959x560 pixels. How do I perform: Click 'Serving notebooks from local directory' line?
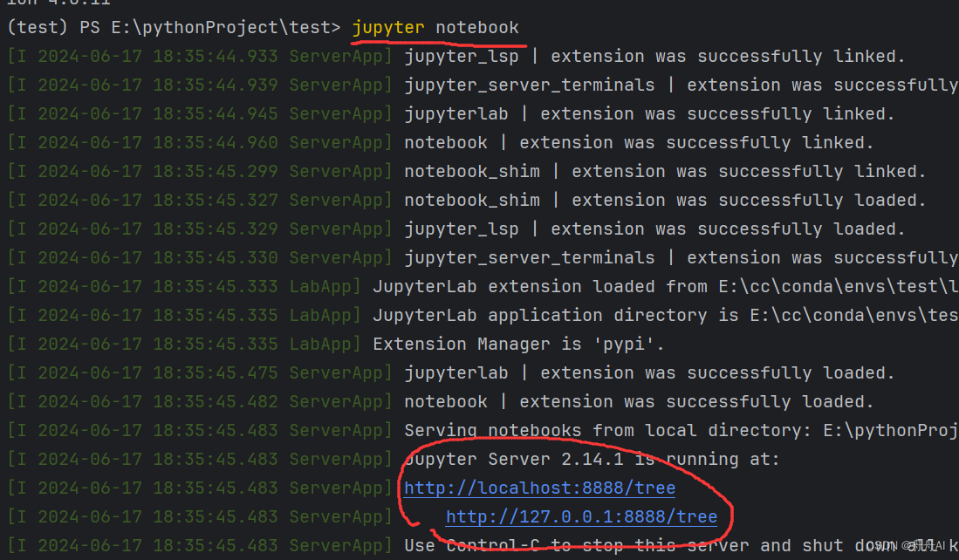(682, 430)
